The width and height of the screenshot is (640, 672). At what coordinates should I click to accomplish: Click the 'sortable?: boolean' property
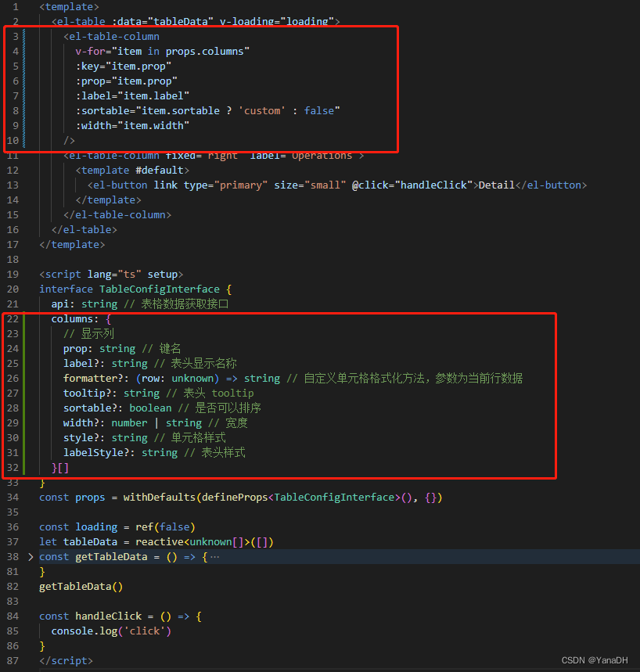[x=117, y=408]
